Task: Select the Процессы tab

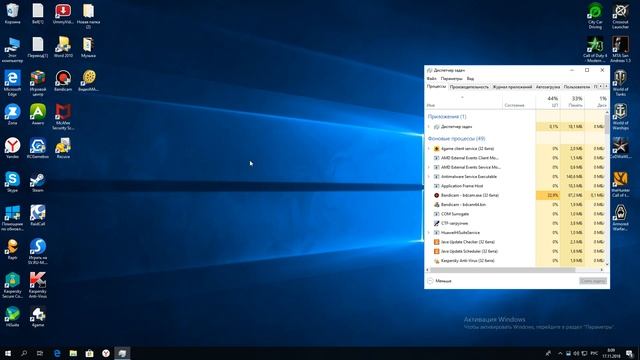Action: pyautogui.click(x=436, y=87)
